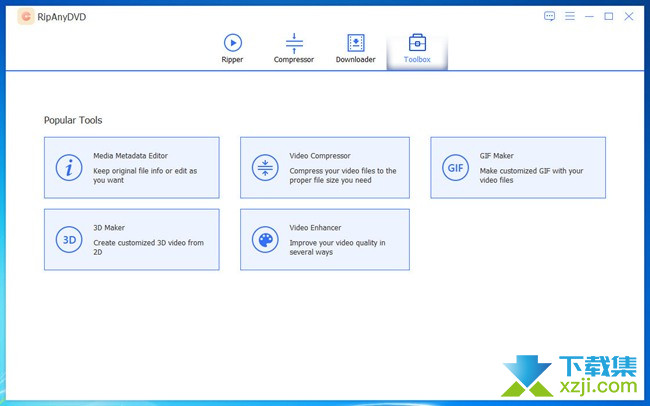Open the hamburger menu icon
Screen dimensions: 650x406
pyautogui.click(x=570, y=16)
